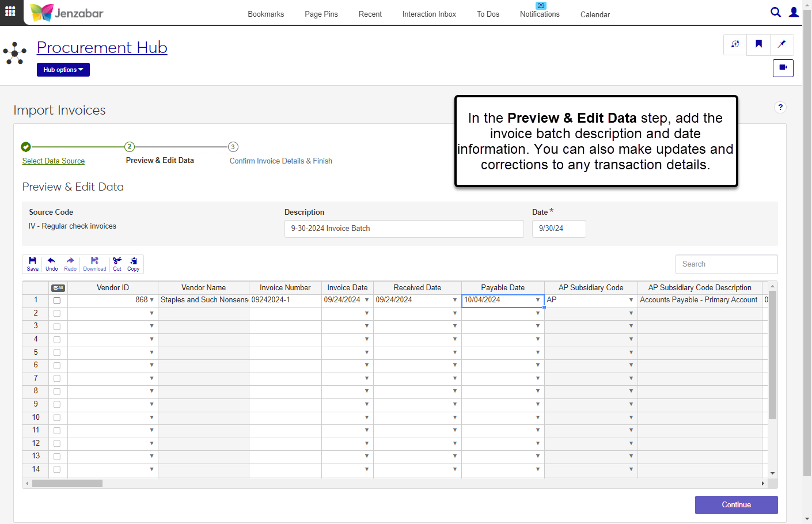812x524 pixels.
Task: Check the row 2 selection checkbox
Action: click(x=57, y=314)
